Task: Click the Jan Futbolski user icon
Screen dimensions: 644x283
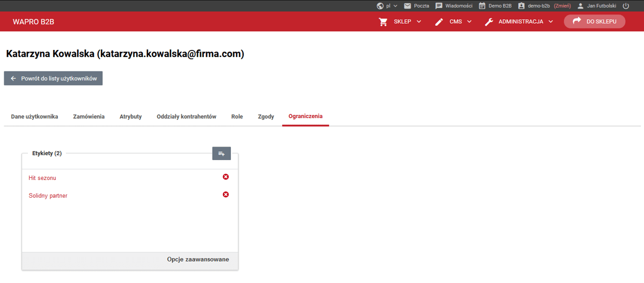Action: point(580,6)
